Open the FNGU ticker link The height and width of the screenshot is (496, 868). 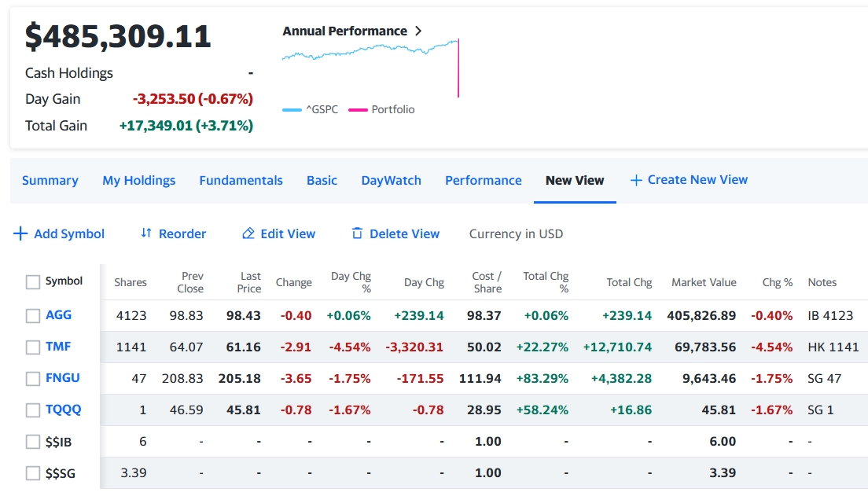tap(63, 378)
